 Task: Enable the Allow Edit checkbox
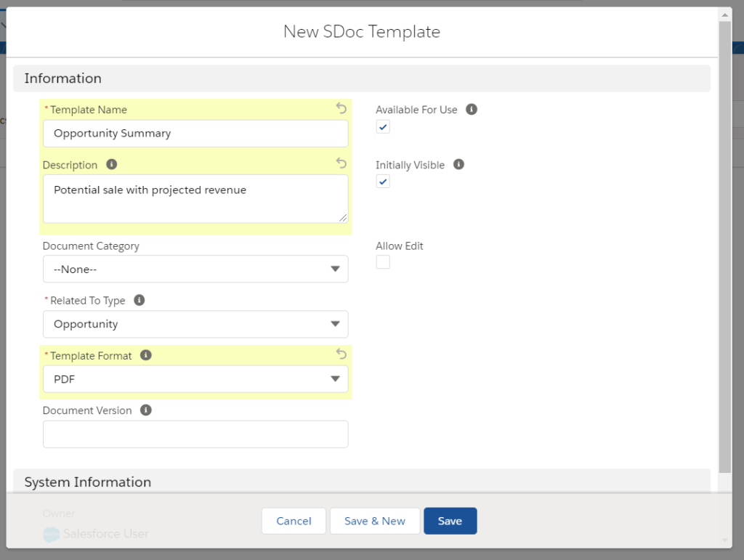coord(383,261)
